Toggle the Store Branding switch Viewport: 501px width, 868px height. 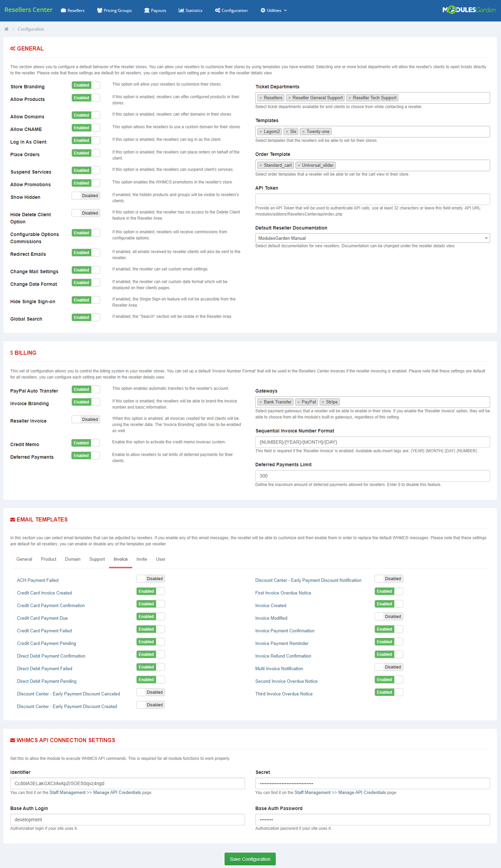pyautogui.click(x=86, y=85)
